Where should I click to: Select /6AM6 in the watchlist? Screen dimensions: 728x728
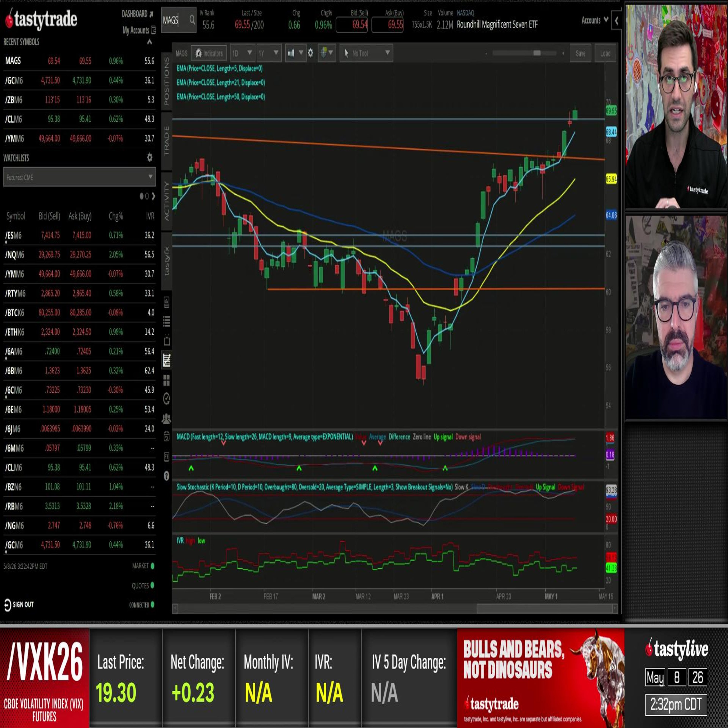tap(80, 352)
